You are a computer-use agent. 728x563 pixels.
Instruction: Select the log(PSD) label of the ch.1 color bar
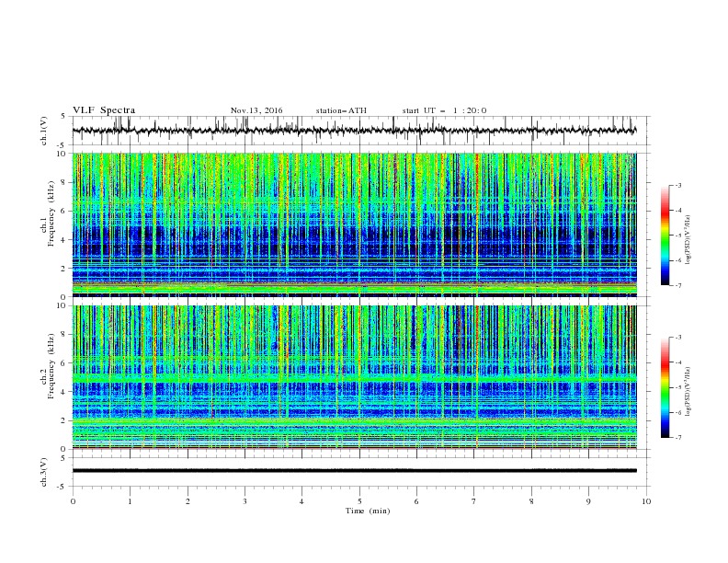[688, 240]
